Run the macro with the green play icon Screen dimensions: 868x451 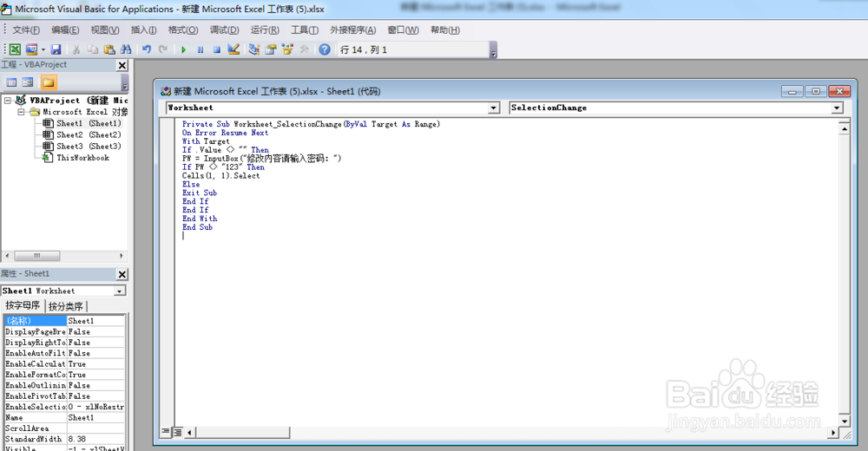184,49
